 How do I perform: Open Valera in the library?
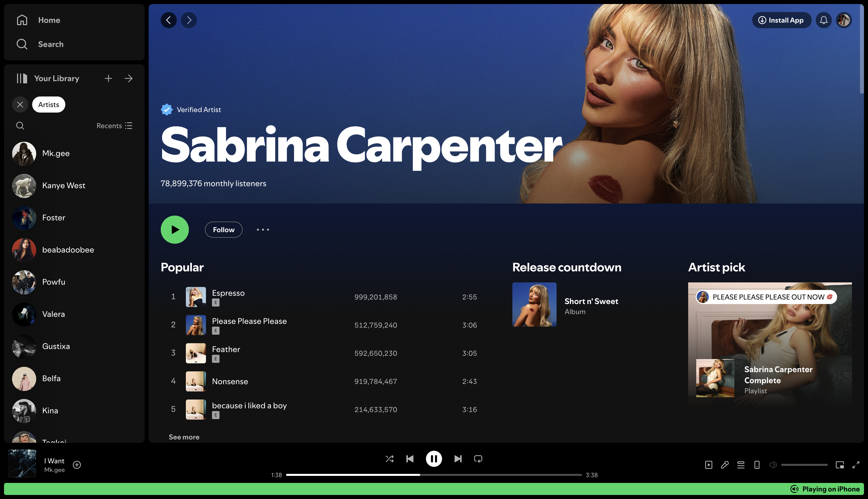74,314
